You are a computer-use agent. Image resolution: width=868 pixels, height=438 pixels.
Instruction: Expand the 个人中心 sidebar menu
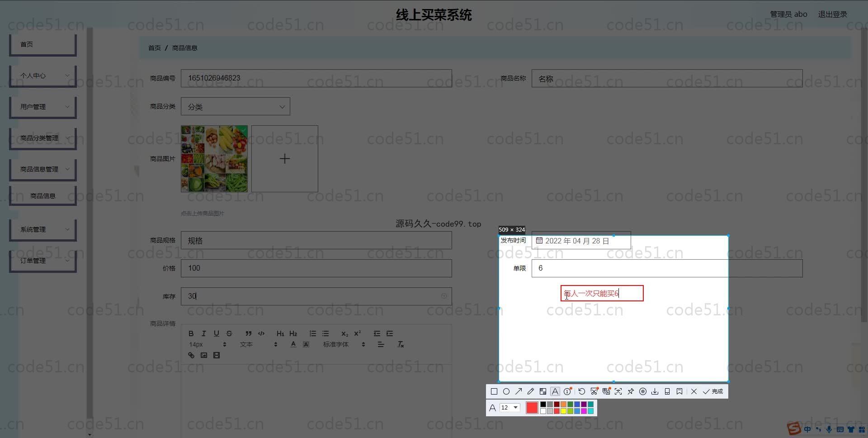point(42,76)
